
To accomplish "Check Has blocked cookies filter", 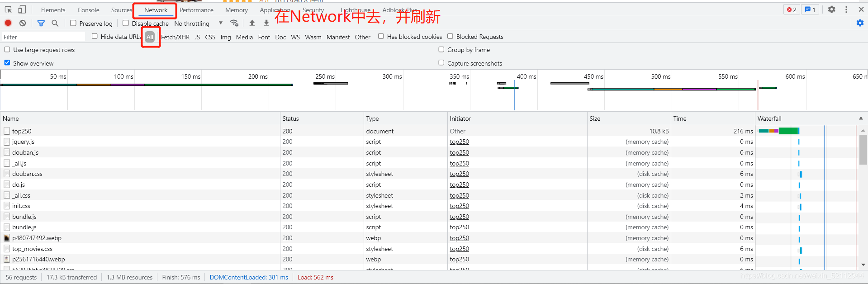I will [381, 36].
